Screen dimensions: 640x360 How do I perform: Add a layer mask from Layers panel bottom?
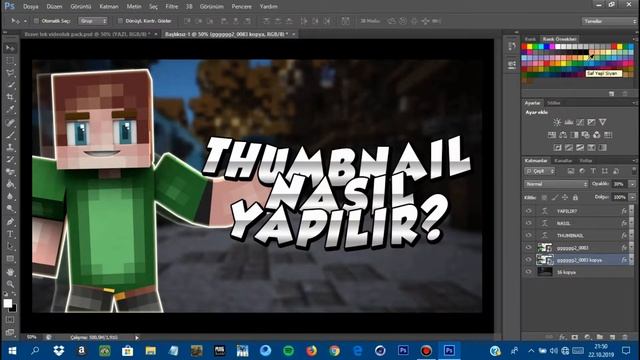pyautogui.click(x=575, y=337)
